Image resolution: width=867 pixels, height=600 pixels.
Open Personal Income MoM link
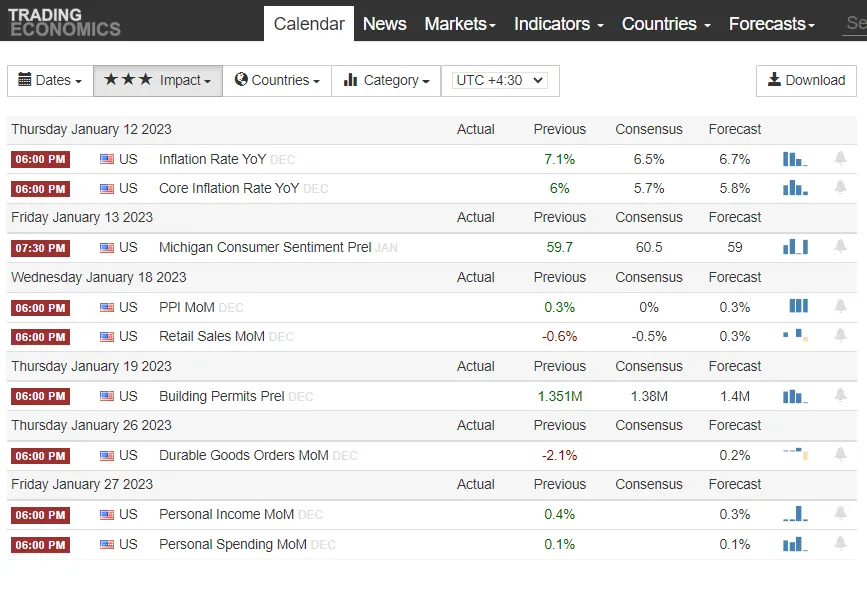tap(226, 514)
